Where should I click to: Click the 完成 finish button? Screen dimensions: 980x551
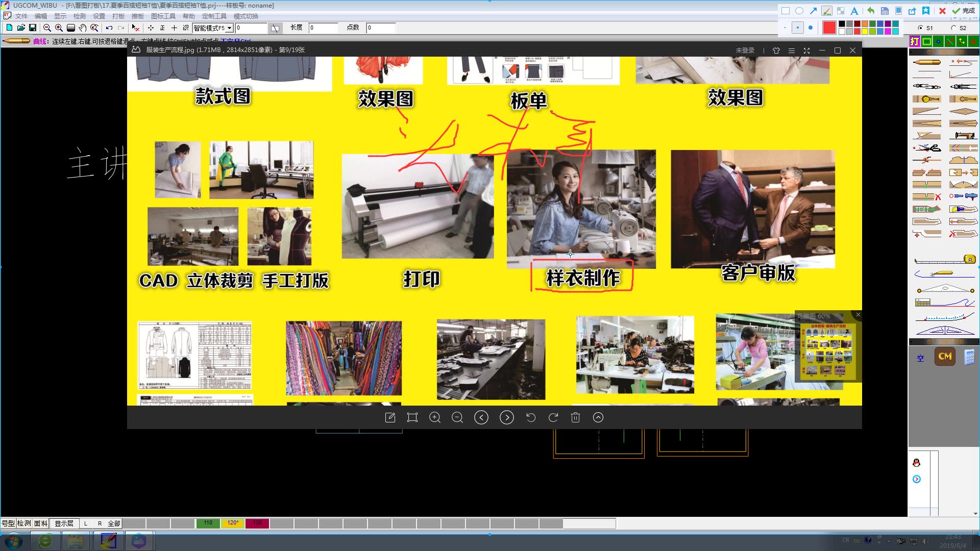pos(964,11)
